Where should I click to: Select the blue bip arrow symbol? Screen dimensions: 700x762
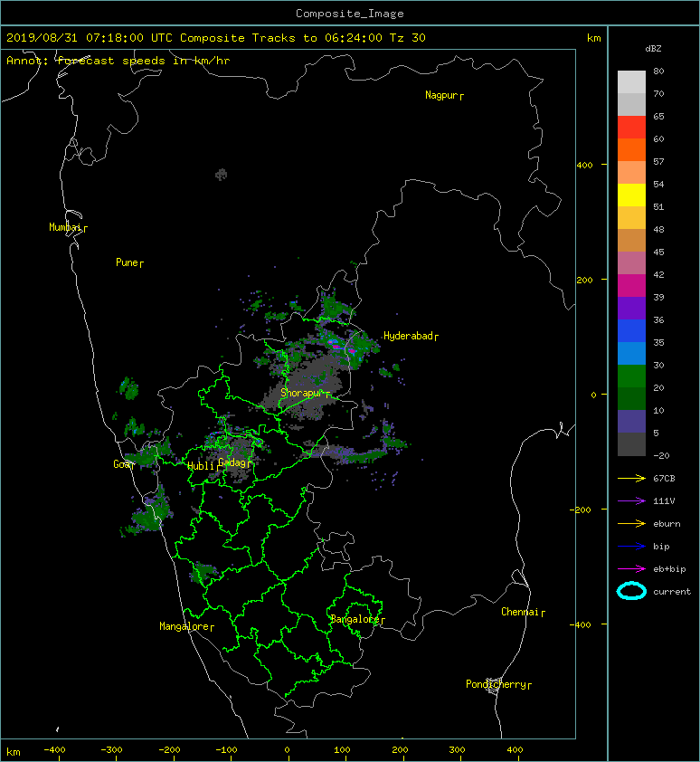tap(631, 547)
